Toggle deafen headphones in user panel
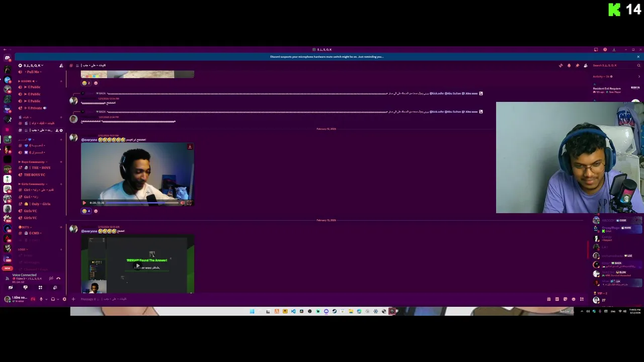 (53, 299)
